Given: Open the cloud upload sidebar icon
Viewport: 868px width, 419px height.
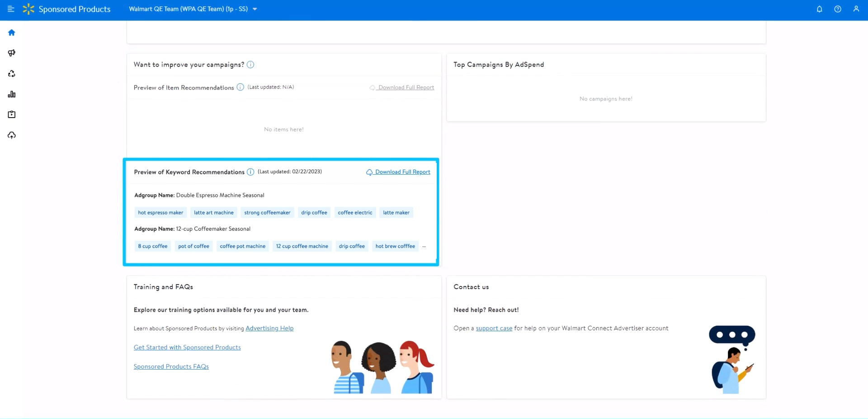Looking at the screenshot, I should pyautogui.click(x=12, y=135).
